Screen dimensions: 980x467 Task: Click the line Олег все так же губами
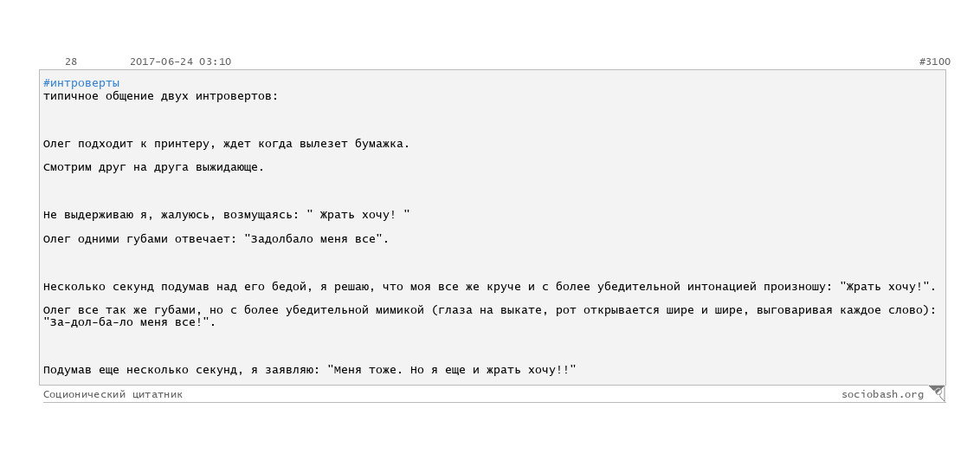pyautogui.click(x=489, y=310)
